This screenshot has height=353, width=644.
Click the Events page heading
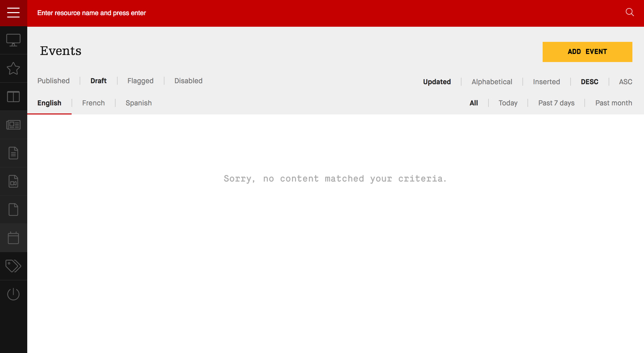coord(61,51)
